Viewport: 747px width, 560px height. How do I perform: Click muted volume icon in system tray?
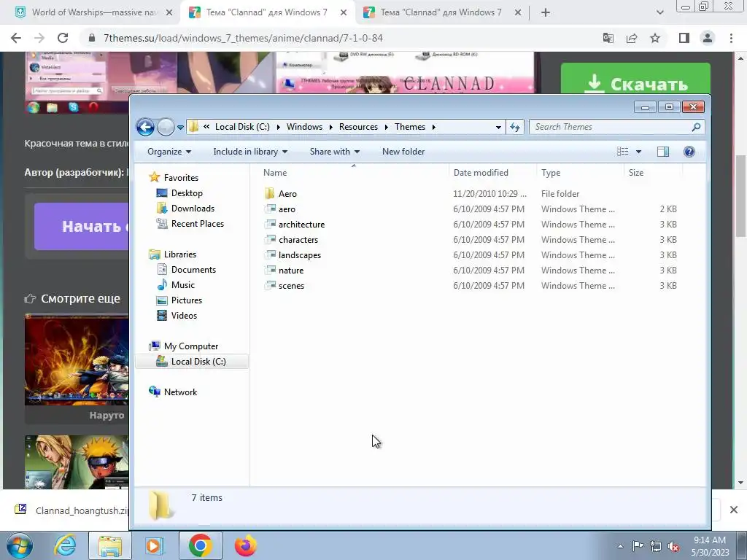point(673,547)
